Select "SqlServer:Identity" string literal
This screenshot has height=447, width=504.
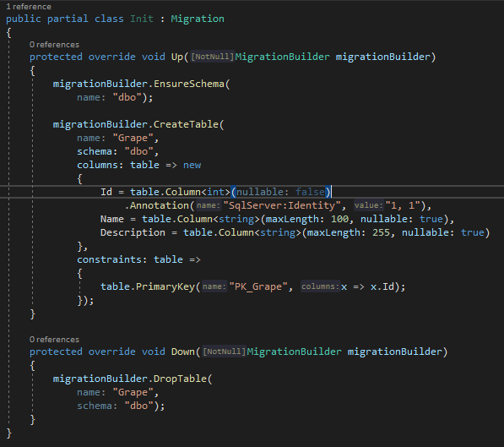tap(282, 205)
